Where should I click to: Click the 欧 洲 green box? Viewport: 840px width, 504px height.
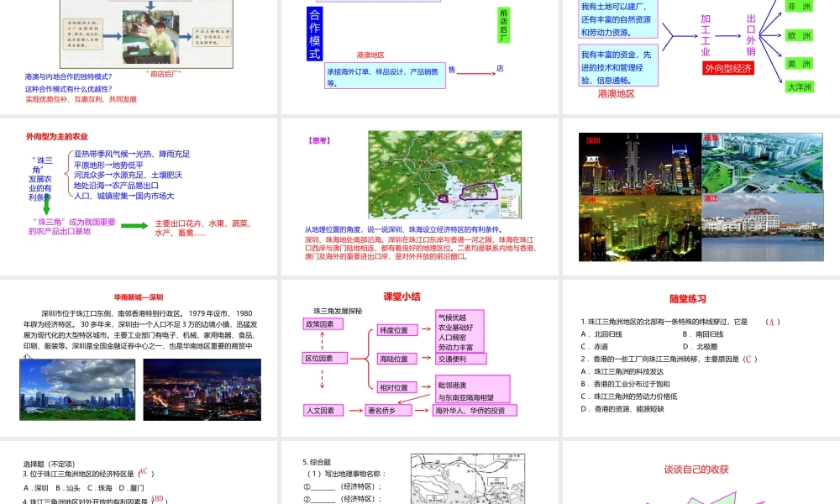point(800,36)
